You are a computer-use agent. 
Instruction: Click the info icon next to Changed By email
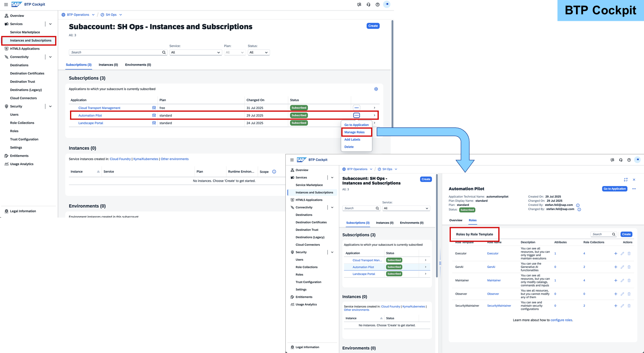579,209
